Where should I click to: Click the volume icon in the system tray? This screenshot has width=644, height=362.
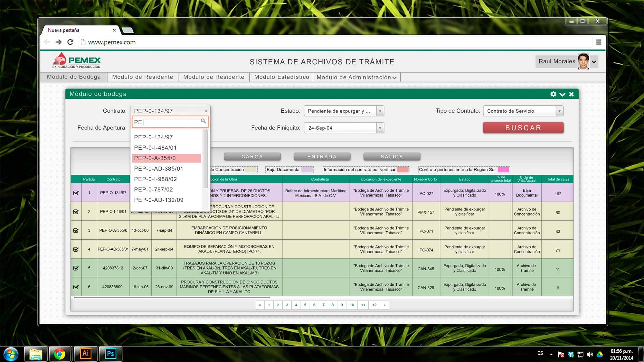coord(590,354)
